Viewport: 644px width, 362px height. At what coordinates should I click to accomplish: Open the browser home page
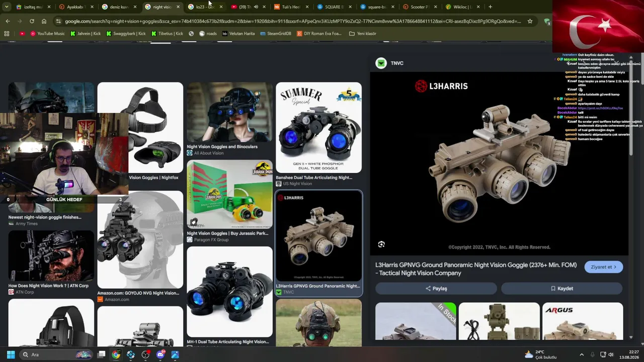[x=44, y=21]
